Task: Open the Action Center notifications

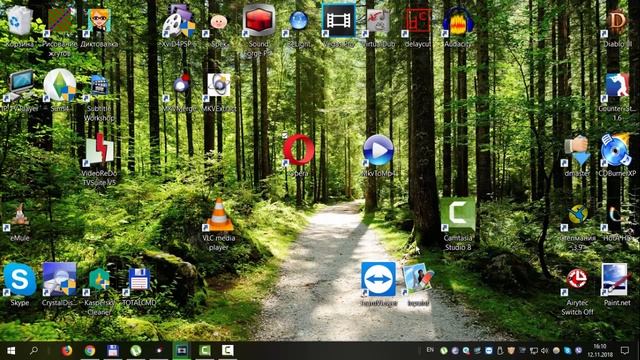Action: click(x=624, y=351)
